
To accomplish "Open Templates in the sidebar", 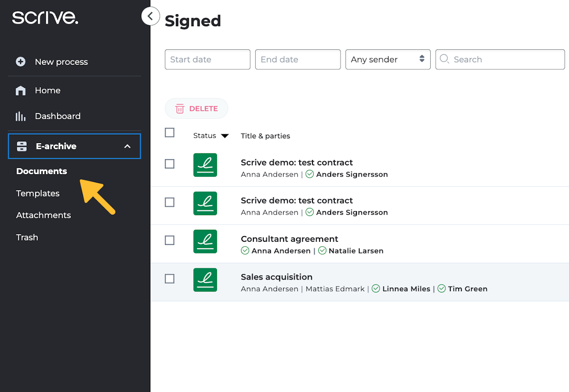I will click(38, 193).
